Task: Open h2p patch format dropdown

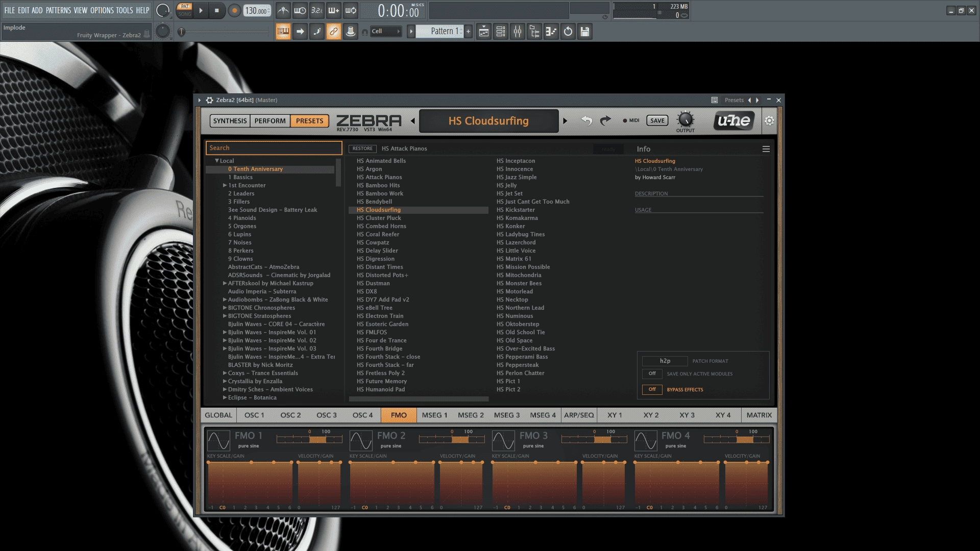Action: (x=665, y=361)
